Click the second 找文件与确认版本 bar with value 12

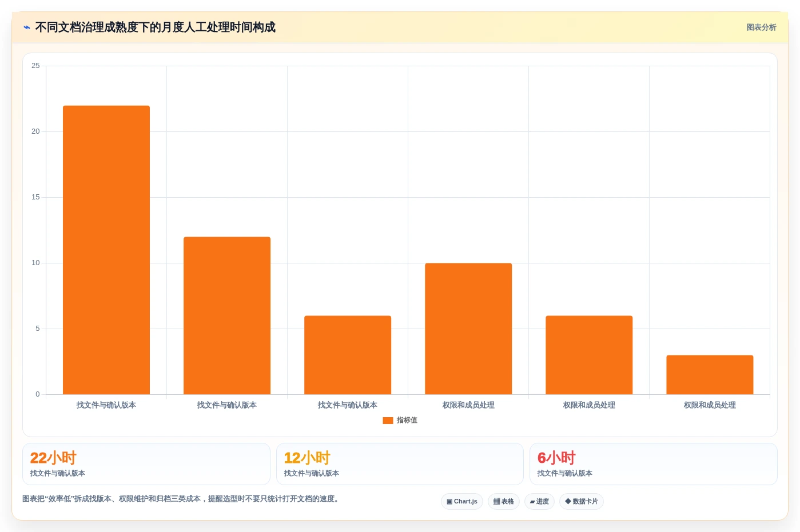pyautogui.click(x=227, y=315)
